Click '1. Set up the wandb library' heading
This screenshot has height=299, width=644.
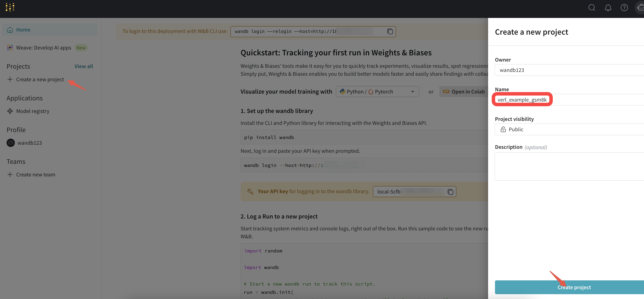pos(277,111)
